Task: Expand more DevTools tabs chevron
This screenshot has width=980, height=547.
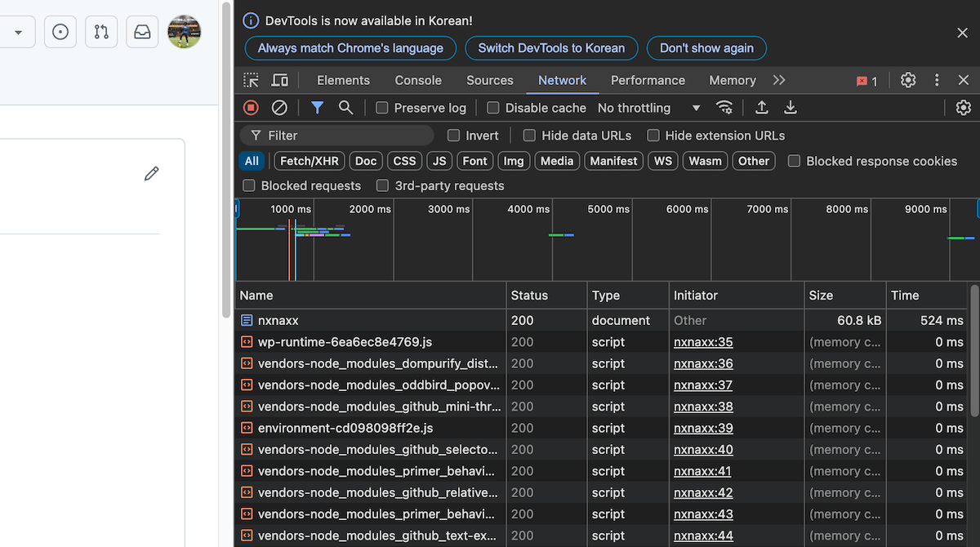Action: [x=779, y=80]
